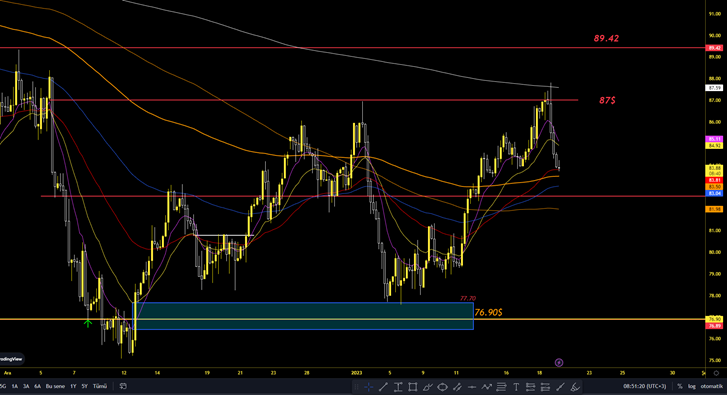
Task: Select the text annotation tool
Action: tap(516, 387)
